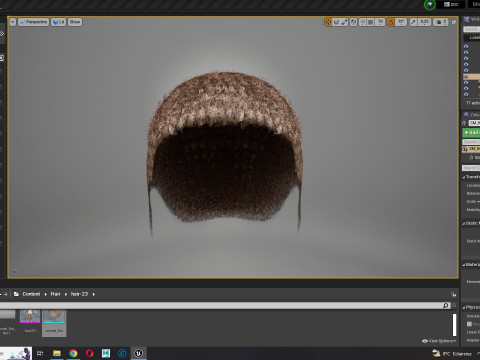Maximize or restore the viewport
Viewport: 480px width, 360px height.
click(454, 22)
